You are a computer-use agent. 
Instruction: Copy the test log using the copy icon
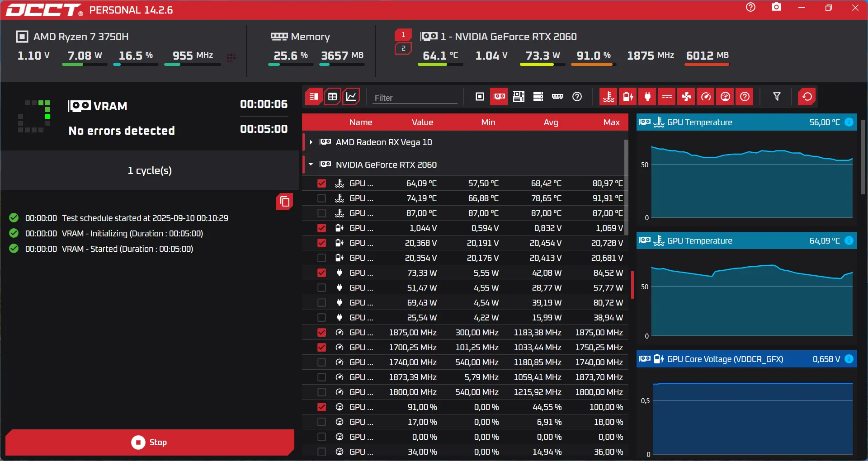284,202
